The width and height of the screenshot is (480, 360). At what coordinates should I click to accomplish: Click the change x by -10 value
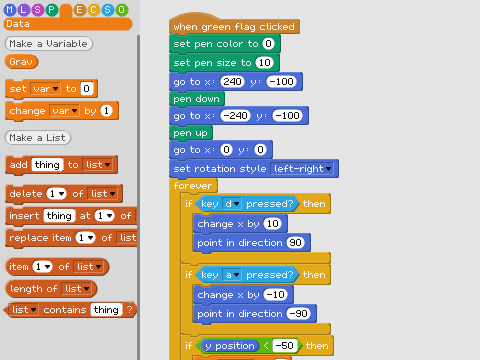pos(275,295)
